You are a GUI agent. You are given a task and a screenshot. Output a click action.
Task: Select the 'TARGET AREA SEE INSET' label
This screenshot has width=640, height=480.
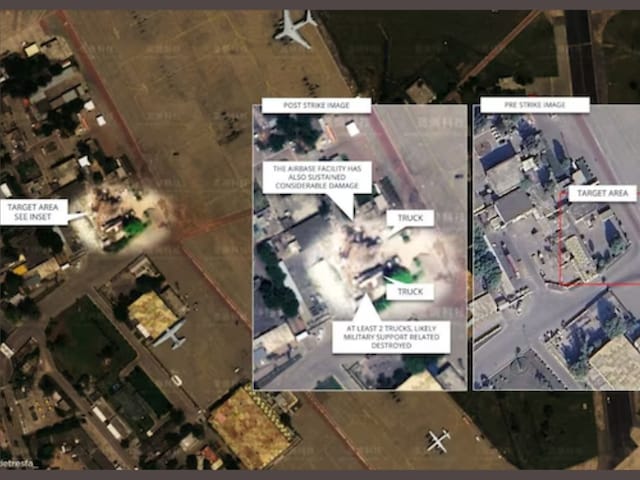(x=34, y=211)
